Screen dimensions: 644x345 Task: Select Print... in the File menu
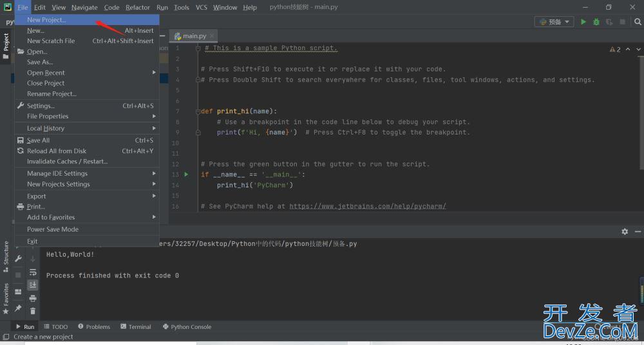tap(87, 207)
